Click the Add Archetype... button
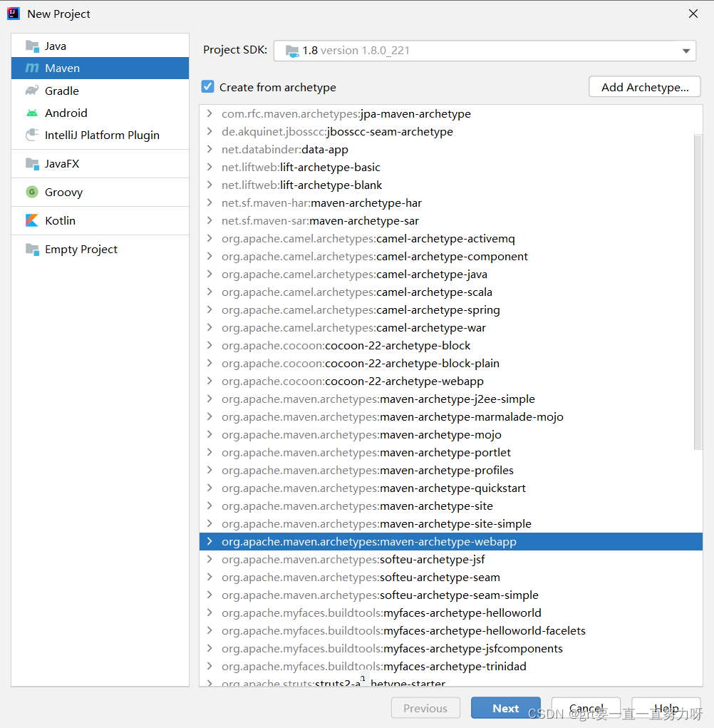The image size is (714, 728). coord(645,87)
